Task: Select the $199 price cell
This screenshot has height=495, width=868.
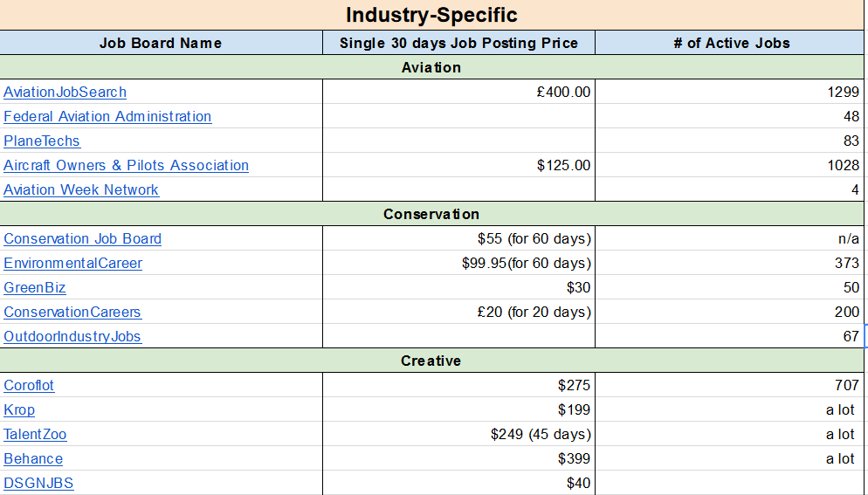Action: click(459, 409)
